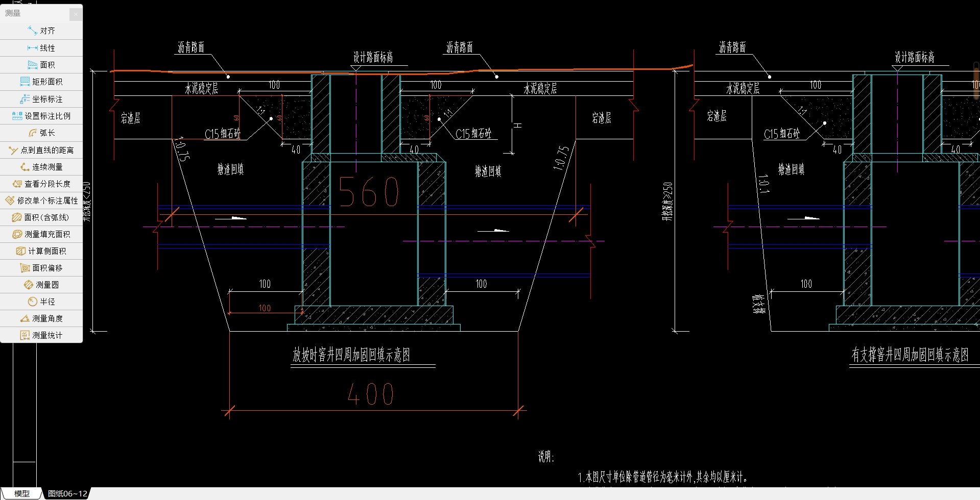Image resolution: width=980 pixels, height=500 pixels.
Task: Pick the 矩形面积 rectangle area tool
Action: pos(41,82)
